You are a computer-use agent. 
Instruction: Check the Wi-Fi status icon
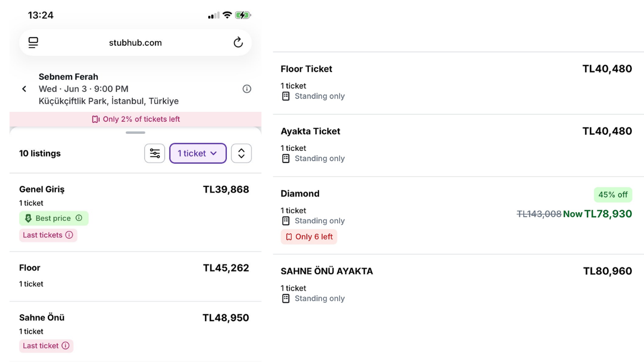click(227, 15)
